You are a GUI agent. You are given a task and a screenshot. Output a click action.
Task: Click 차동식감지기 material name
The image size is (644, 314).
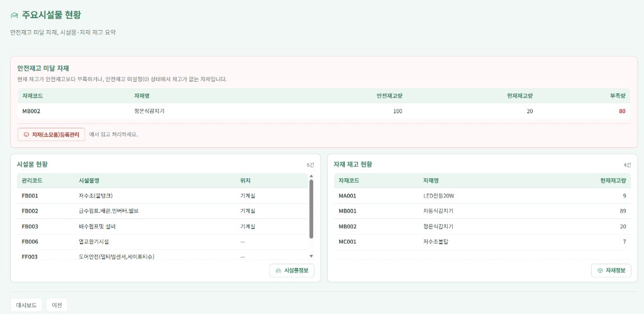tap(438, 211)
